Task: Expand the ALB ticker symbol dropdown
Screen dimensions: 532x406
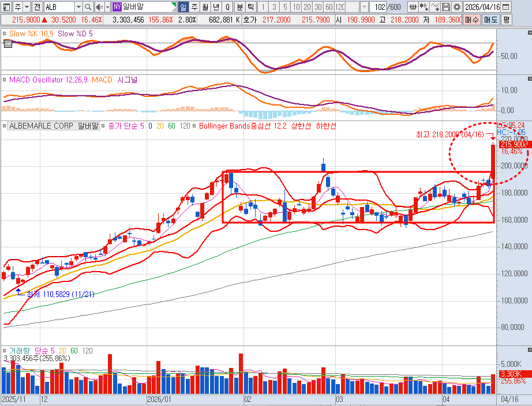Action: point(78,7)
